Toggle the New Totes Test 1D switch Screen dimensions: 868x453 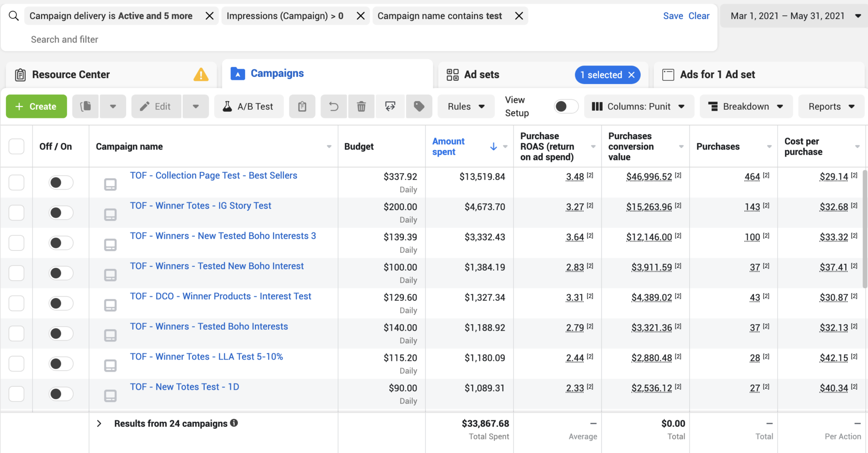click(x=61, y=394)
